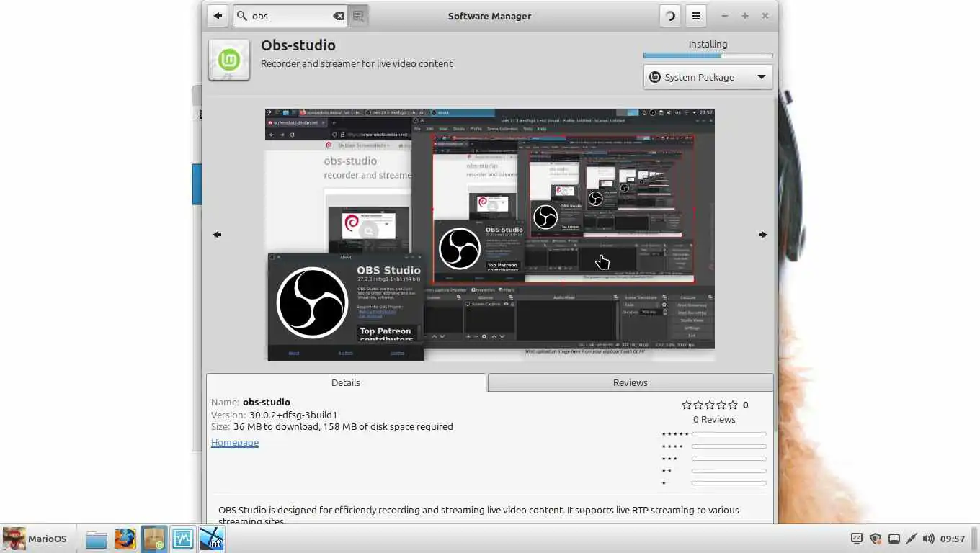Open the hamburger menu

coord(696,16)
